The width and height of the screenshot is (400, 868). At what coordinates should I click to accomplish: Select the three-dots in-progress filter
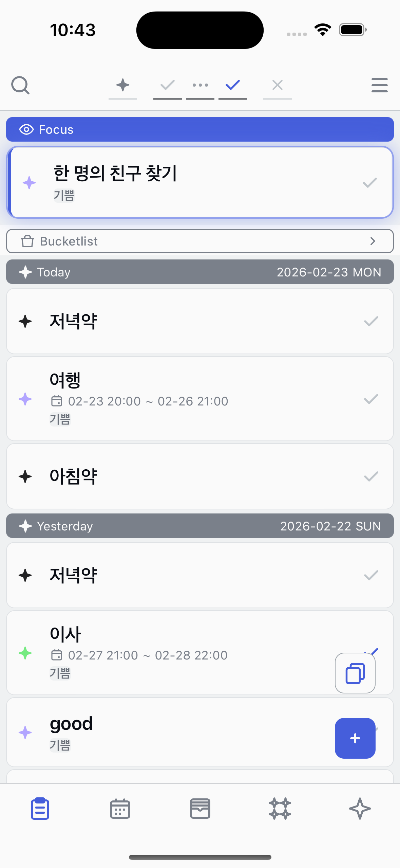(200, 85)
